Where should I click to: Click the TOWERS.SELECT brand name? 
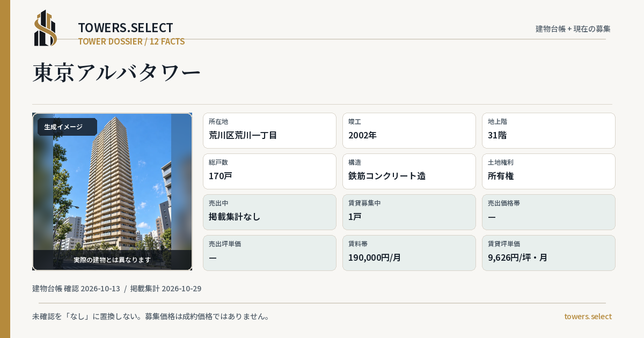click(x=126, y=28)
